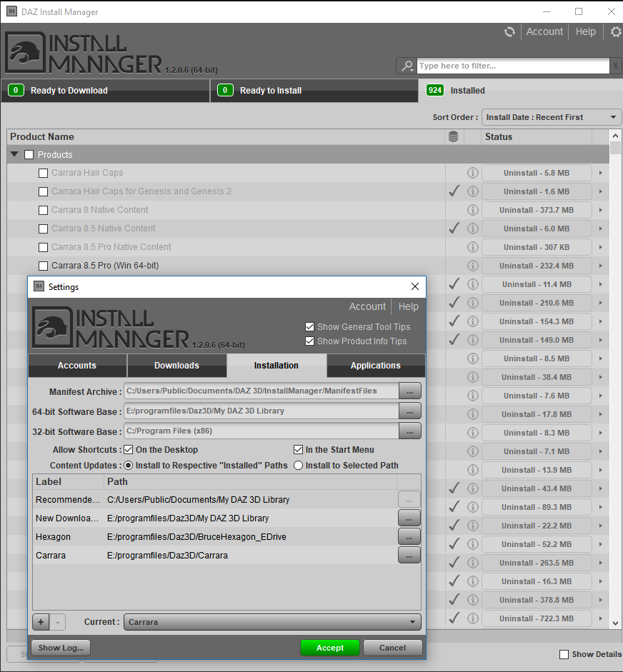Open the Current path dropdown showing Carrara

tap(272, 622)
